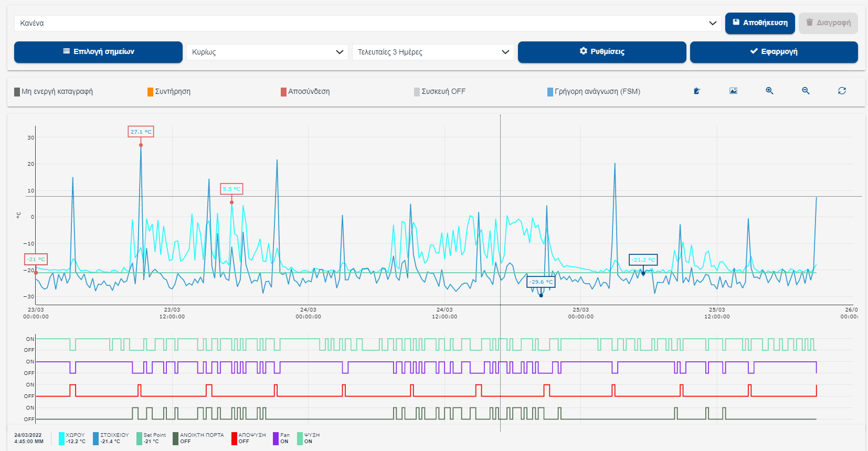Open the Επιλογή σημείων point selection
Screen dimensions: 868x451
coord(98,52)
